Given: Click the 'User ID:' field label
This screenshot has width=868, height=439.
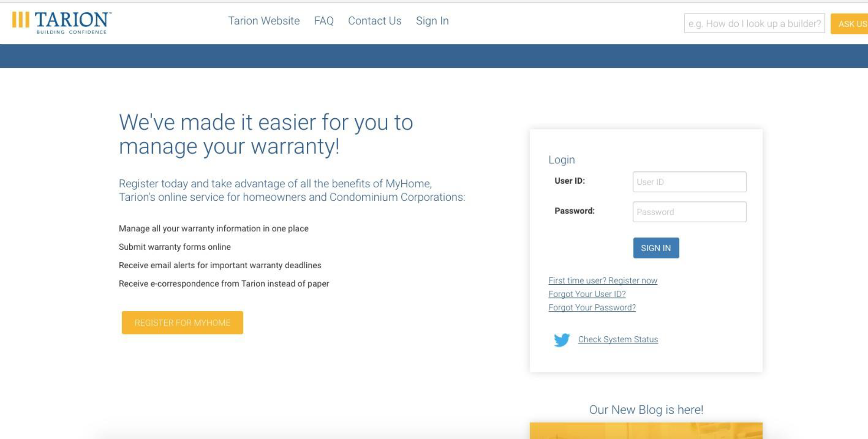Looking at the screenshot, I should pyautogui.click(x=569, y=181).
